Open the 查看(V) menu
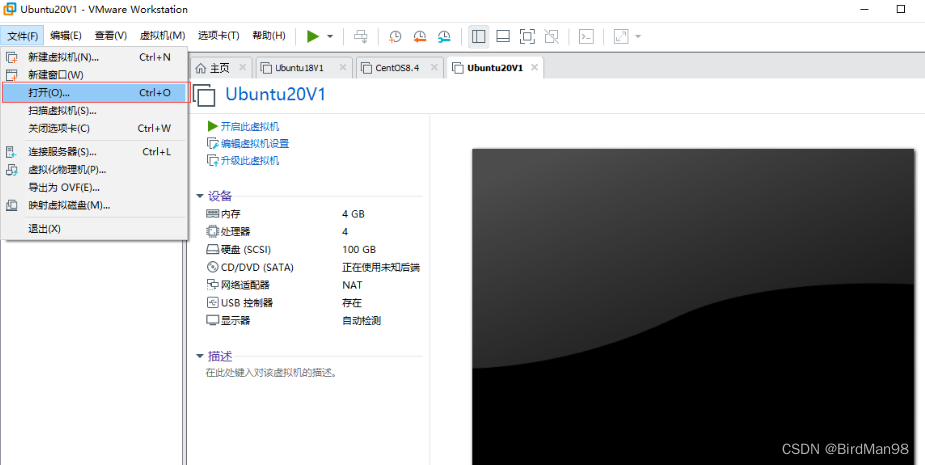This screenshot has width=925, height=465. (111, 36)
